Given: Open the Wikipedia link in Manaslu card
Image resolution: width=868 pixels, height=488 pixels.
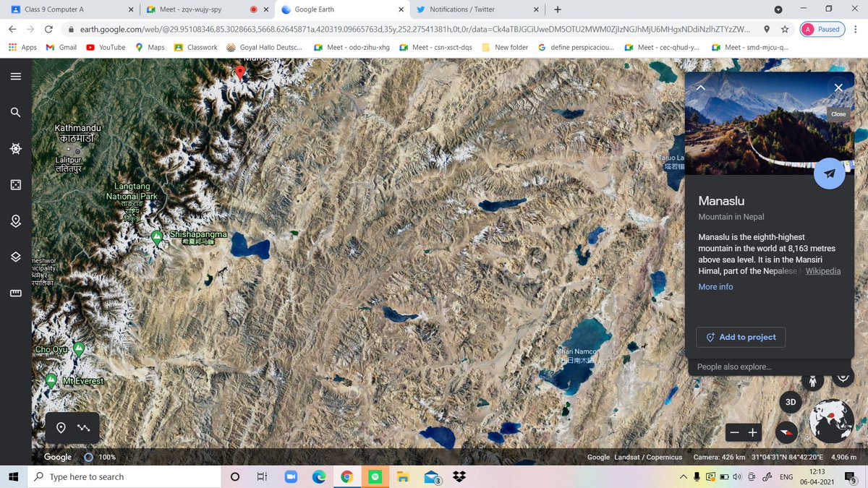Looking at the screenshot, I should click(823, 271).
